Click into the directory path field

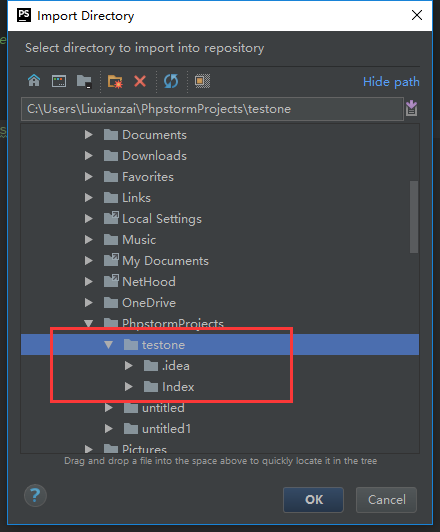(x=212, y=109)
